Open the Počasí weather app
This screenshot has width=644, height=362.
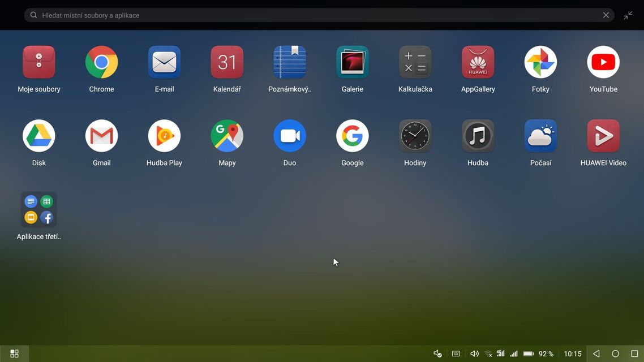(x=540, y=136)
